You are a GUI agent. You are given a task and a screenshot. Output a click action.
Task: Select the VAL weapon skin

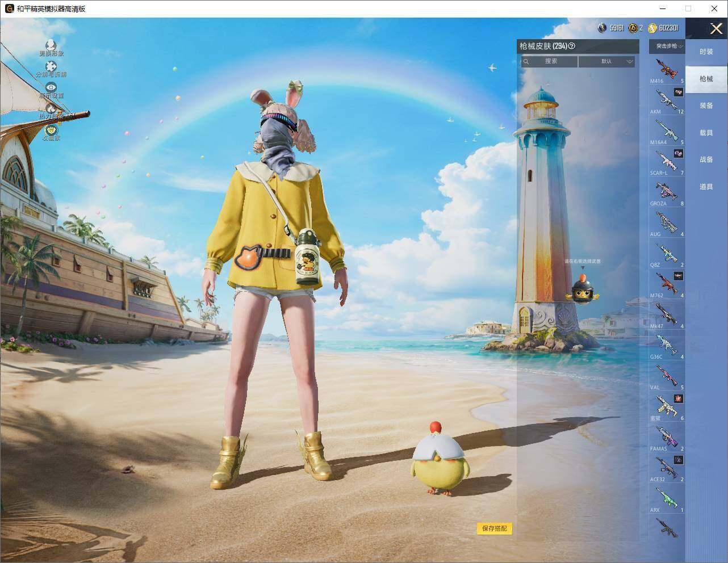coord(667,377)
